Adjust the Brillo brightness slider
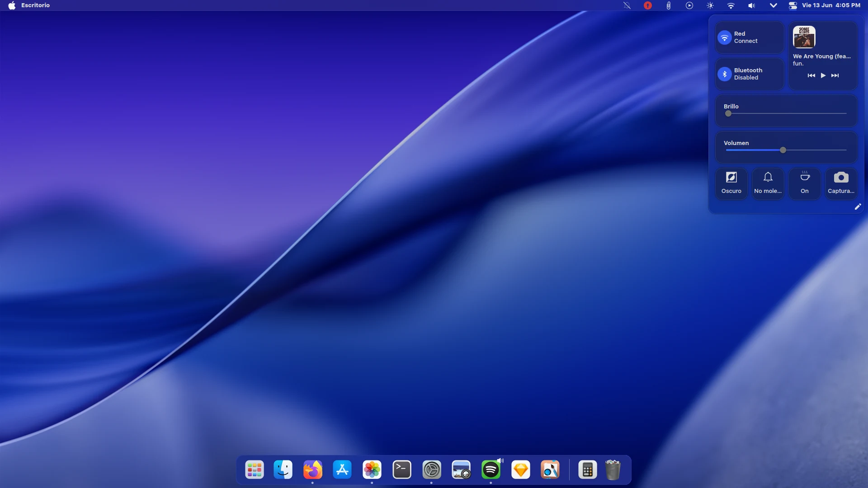 pos(786,113)
